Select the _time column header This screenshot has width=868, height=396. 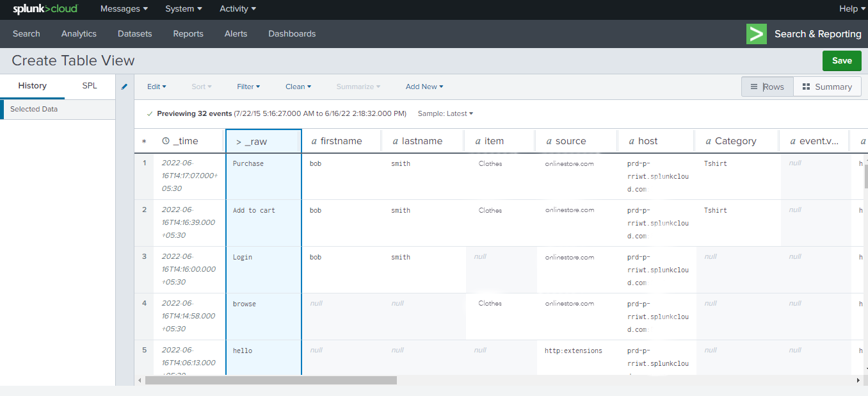(189, 142)
